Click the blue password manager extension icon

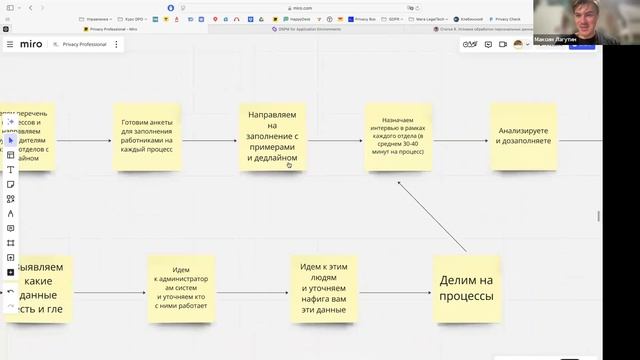(171, 8)
